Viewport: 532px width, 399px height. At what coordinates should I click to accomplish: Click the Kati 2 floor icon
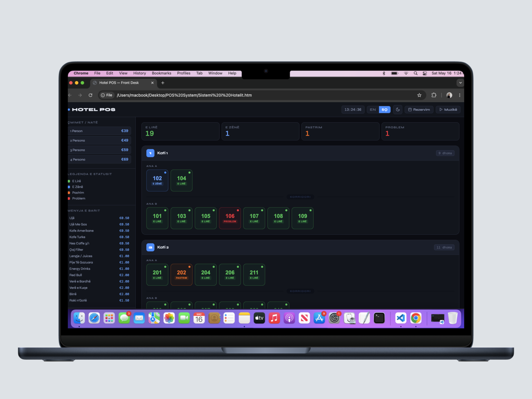(150, 247)
